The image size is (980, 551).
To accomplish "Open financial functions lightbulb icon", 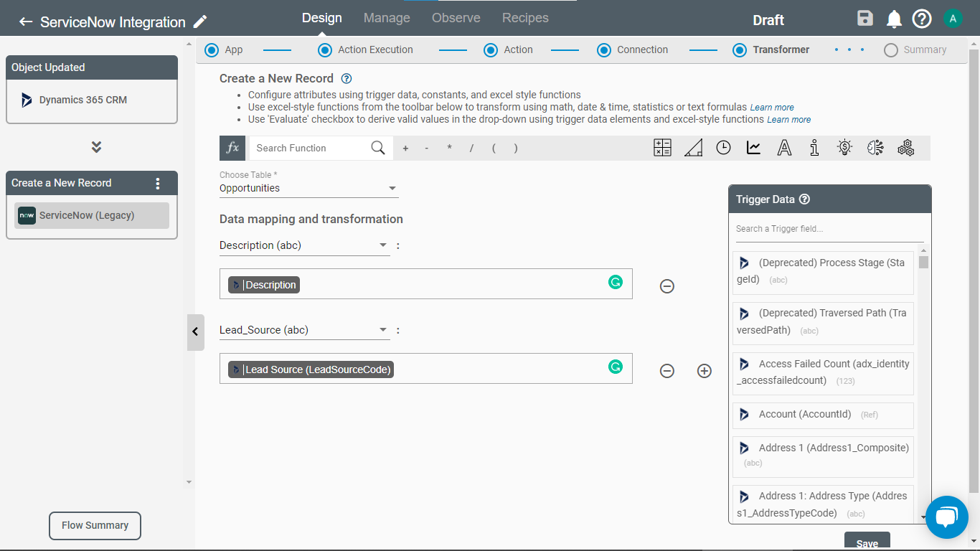I will point(844,148).
